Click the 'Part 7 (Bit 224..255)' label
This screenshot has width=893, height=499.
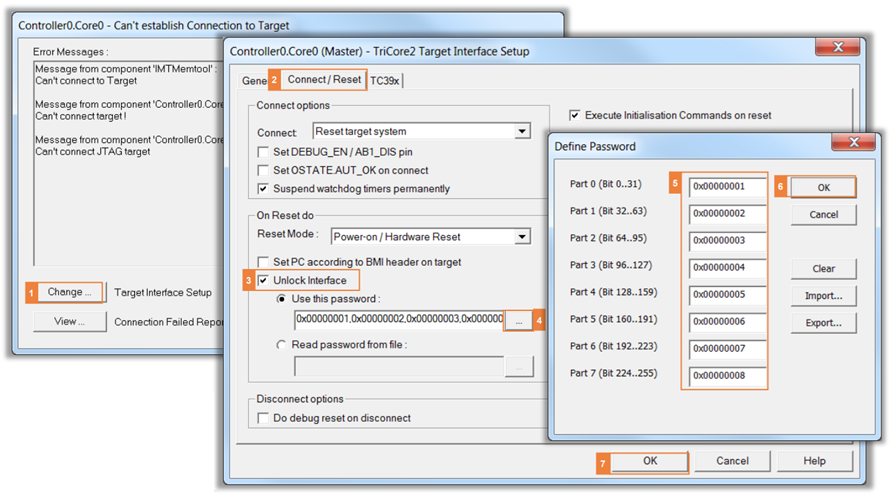pos(613,373)
